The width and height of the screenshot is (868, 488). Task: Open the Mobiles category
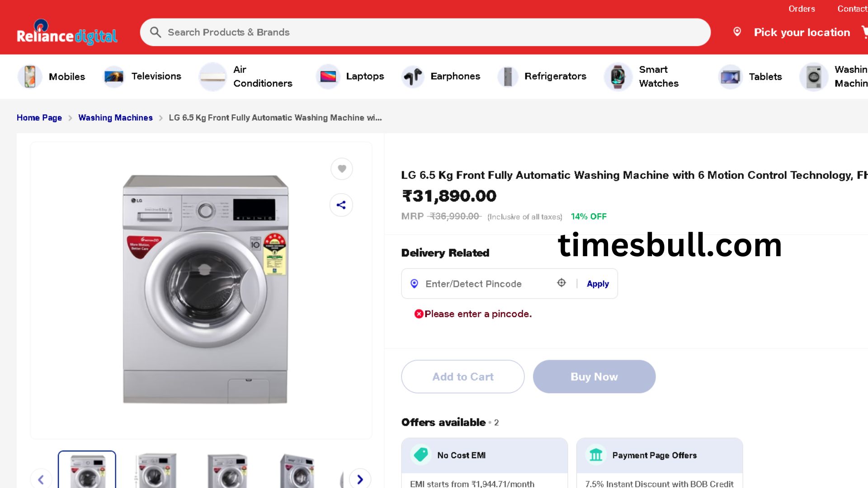(x=52, y=76)
